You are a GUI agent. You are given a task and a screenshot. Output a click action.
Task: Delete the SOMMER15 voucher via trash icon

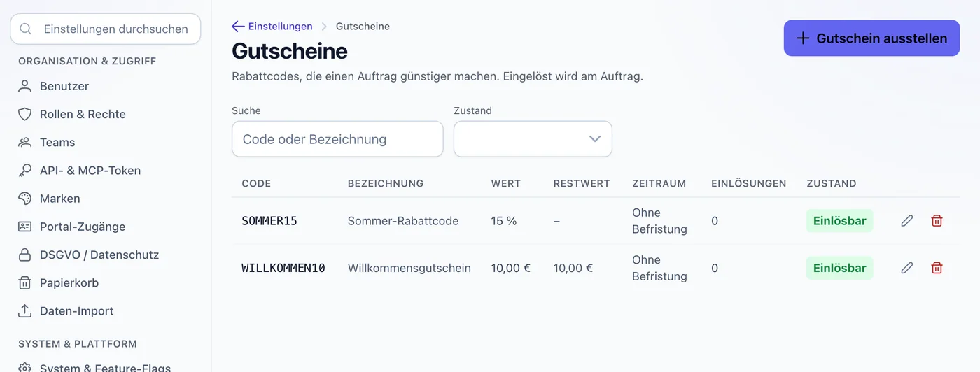pyautogui.click(x=937, y=221)
